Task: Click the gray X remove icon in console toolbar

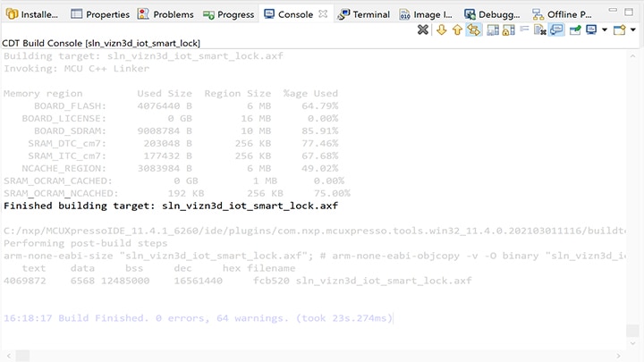Action: coord(423,30)
